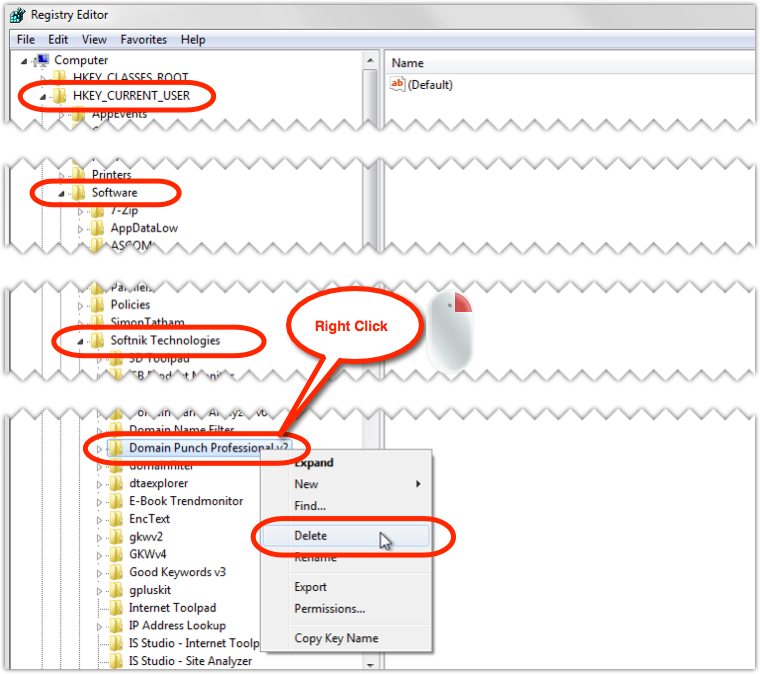Viewport: 760px width, 674px height.
Task: Click the EncText folder icon
Action: coord(116,519)
